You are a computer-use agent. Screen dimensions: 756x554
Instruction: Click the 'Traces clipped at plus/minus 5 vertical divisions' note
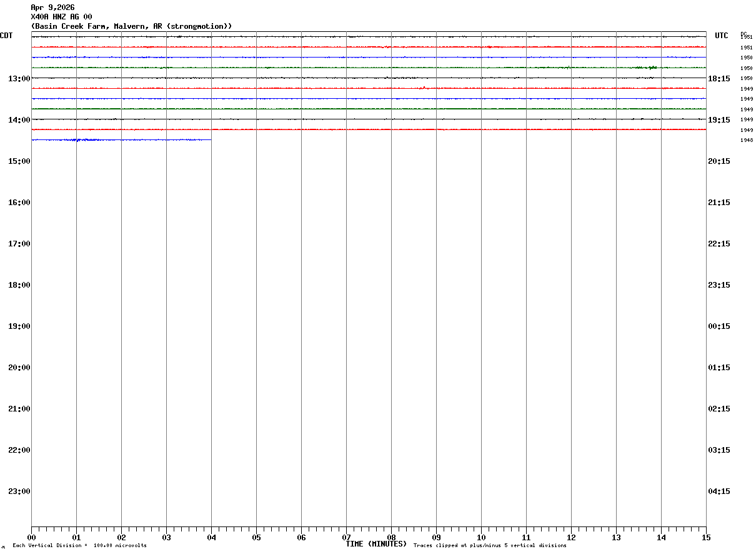490,546
